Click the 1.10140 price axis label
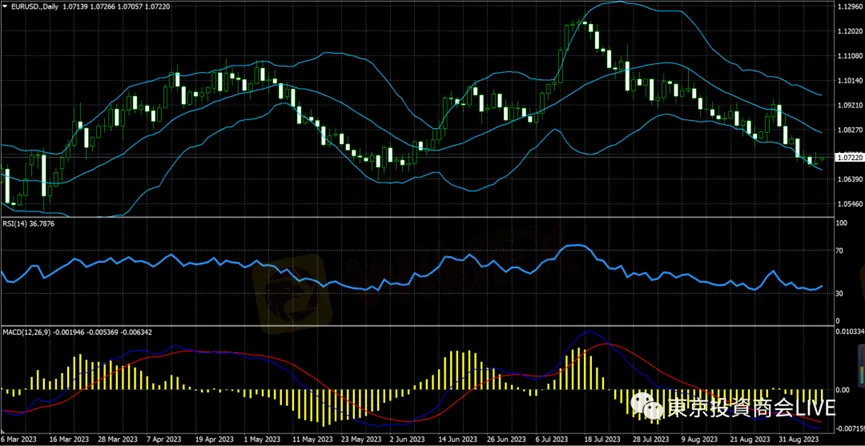 pos(848,80)
